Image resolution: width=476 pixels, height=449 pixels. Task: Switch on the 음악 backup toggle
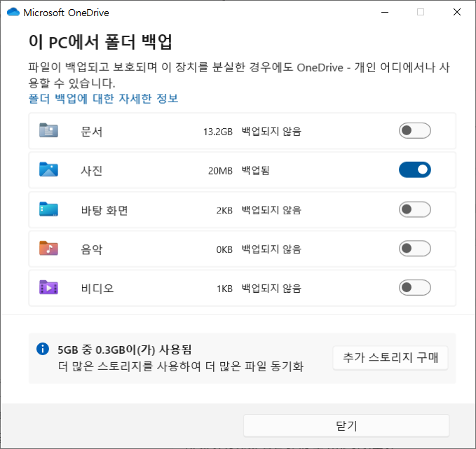coord(415,249)
